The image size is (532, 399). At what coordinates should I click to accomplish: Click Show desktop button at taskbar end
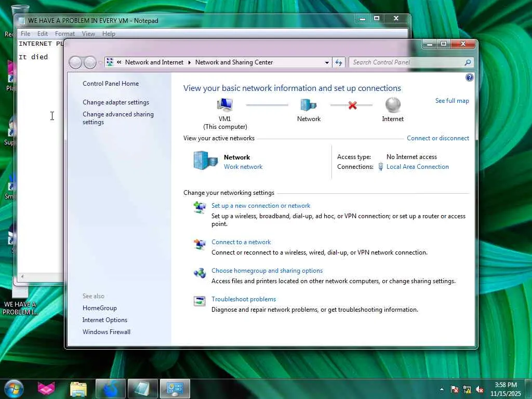pyautogui.click(x=528, y=389)
